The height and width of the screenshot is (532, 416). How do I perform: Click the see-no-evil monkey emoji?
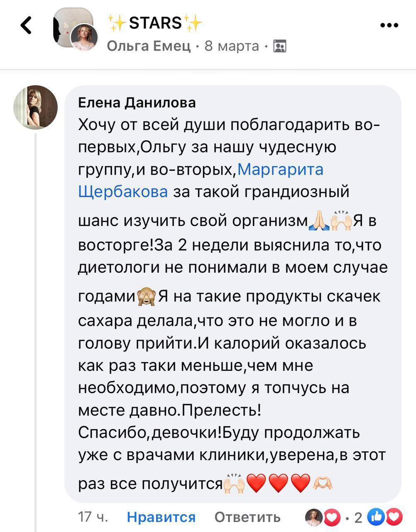(147, 296)
